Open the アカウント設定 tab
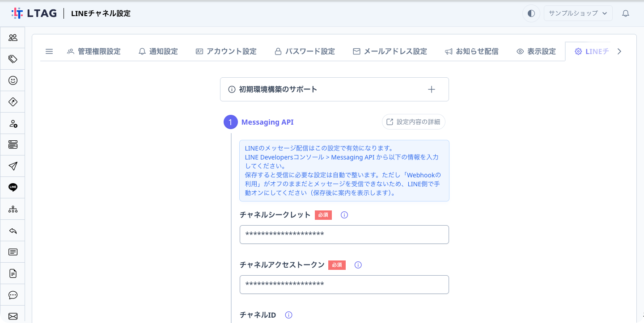The height and width of the screenshot is (323, 644). 226,51
